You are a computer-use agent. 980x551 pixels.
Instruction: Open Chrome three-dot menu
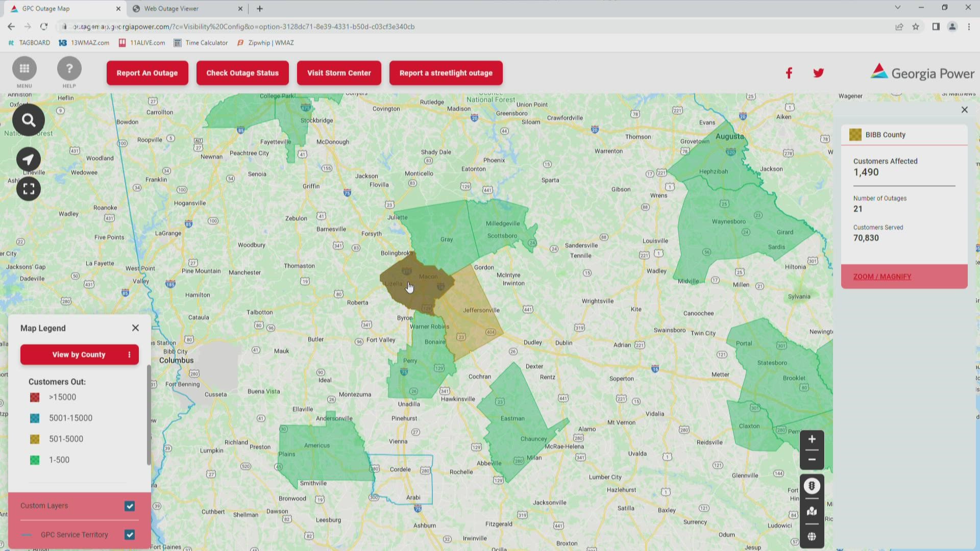[x=969, y=27]
